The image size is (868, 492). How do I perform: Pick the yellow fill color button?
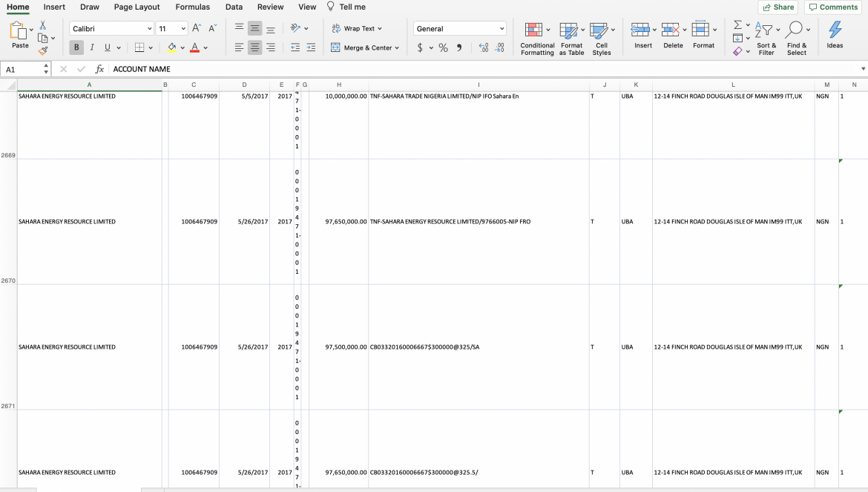171,47
